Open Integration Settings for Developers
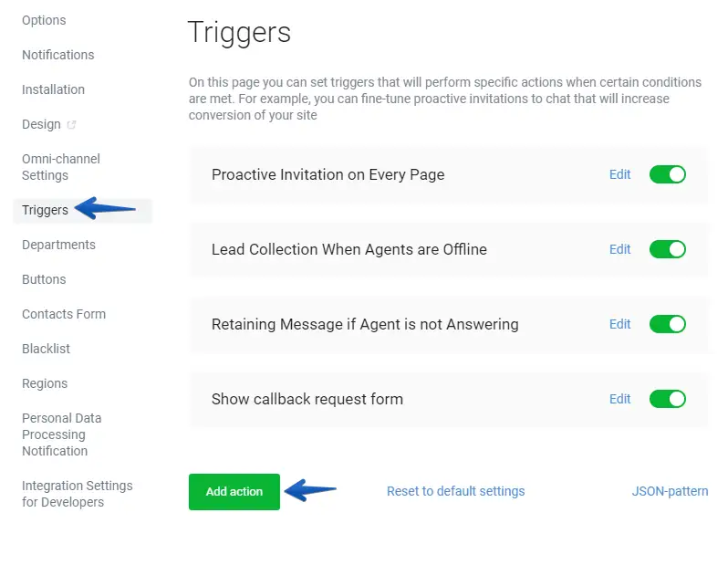This screenshot has height=565, width=728. (x=77, y=494)
